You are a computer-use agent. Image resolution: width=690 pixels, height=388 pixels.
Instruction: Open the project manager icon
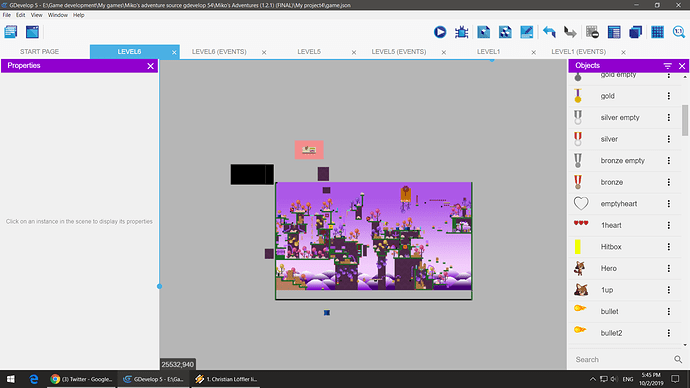click(x=11, y=32)
